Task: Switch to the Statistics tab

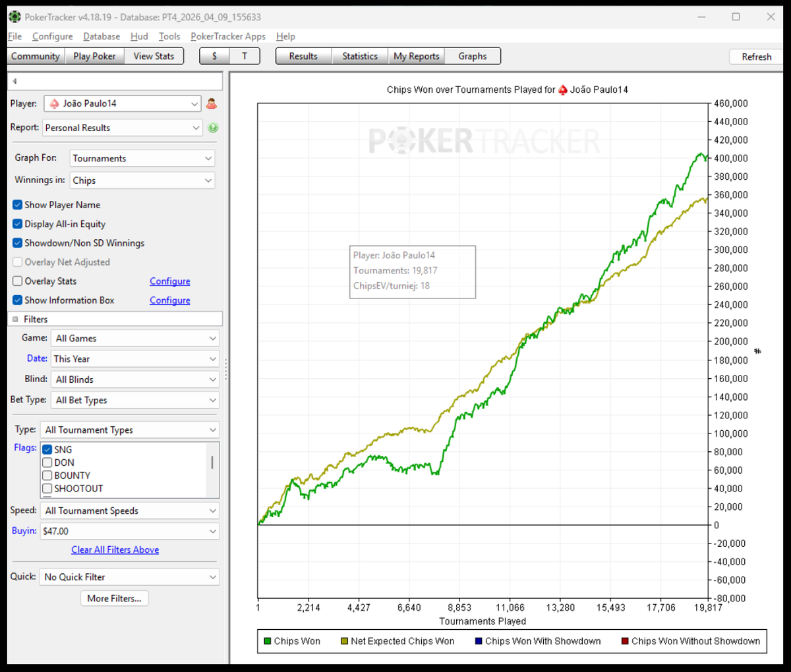Action: (x=360, y=56)
